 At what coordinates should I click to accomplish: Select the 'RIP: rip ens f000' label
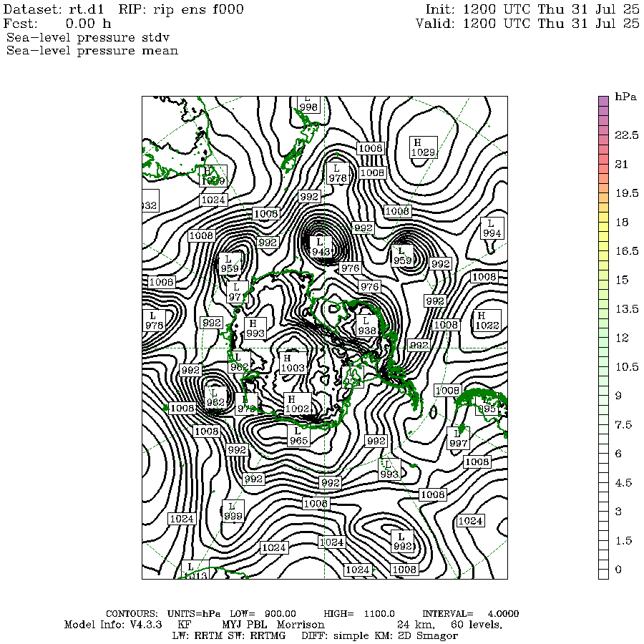click(x=181, y=9)
